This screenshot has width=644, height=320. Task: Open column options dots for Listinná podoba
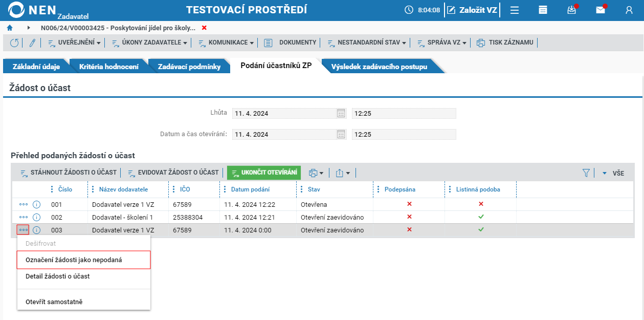450,189
